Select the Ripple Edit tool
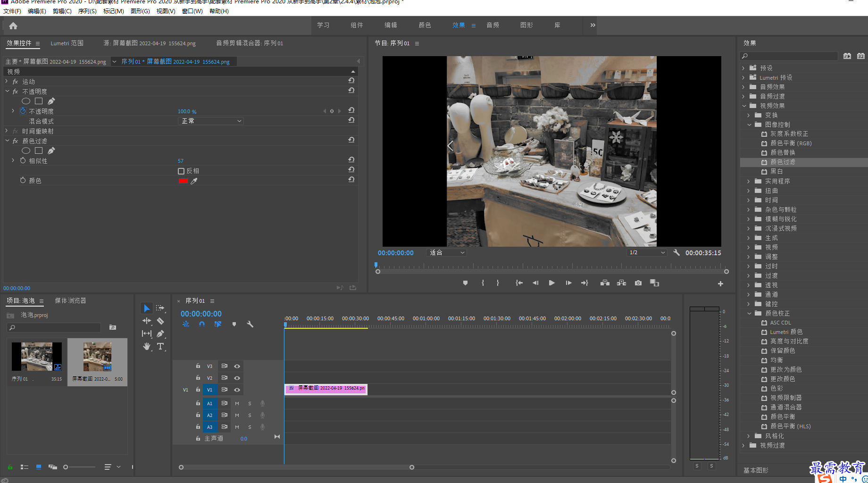Screen dimensions: 868x483 coord(147,321)
